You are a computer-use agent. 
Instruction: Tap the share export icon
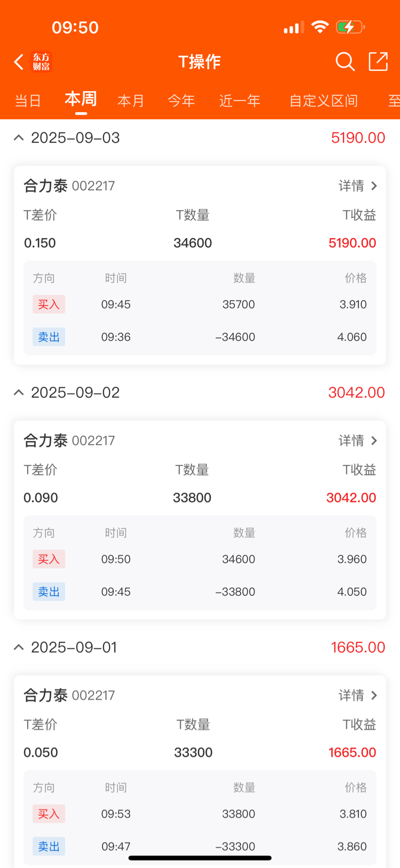[378, 62]
